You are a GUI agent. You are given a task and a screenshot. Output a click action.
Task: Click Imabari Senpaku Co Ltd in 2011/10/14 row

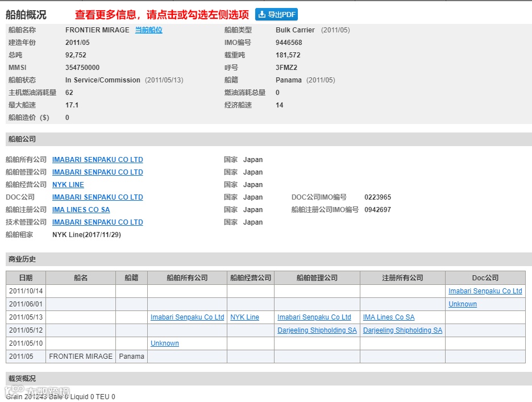(485, 291)
